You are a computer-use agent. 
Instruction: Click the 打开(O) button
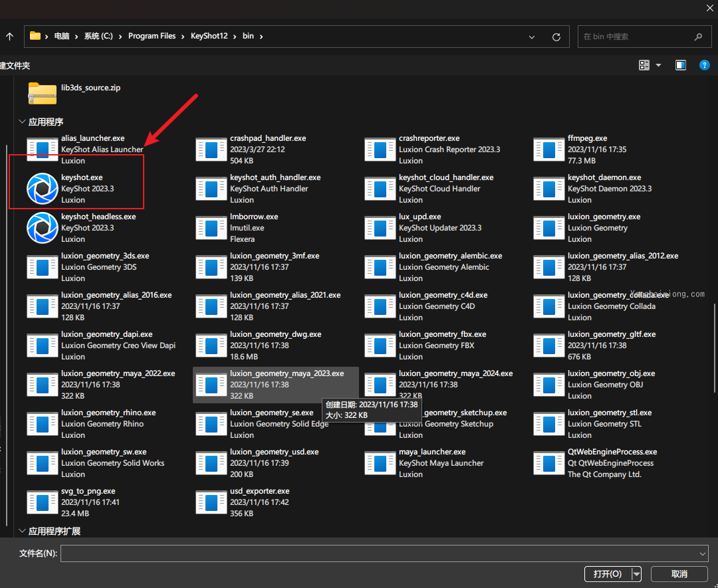(x=608, y=574)
